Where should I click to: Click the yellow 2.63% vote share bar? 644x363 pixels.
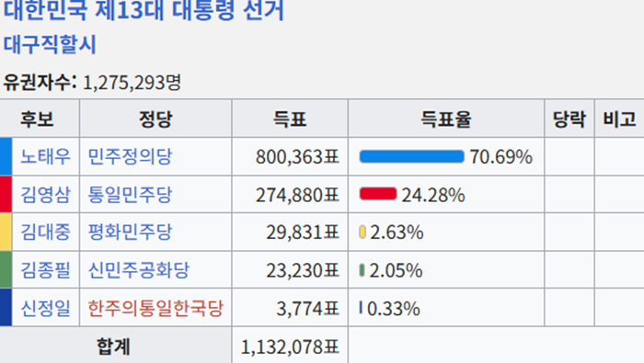click(x=362, y=233)
